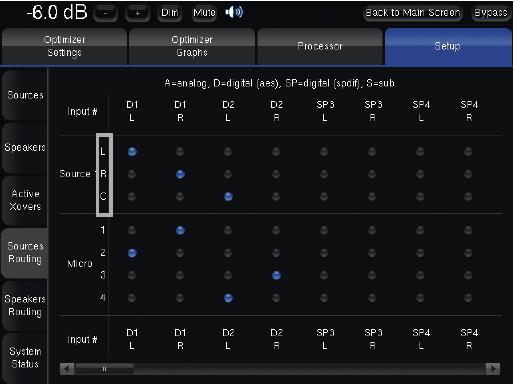Route Micro 1 to D1 L
The width and height of the screenshot is (514, 384).
[132, 230]
